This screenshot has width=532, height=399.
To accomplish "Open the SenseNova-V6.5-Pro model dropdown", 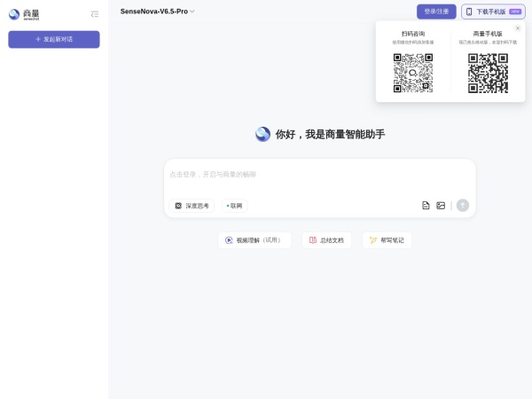I will (157, 12).
